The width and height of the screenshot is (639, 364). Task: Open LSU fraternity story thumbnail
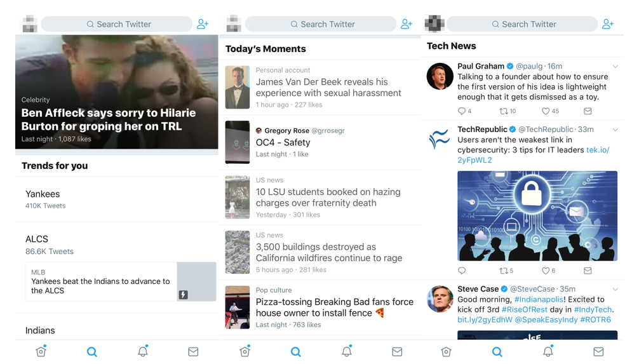click(238, 198)
